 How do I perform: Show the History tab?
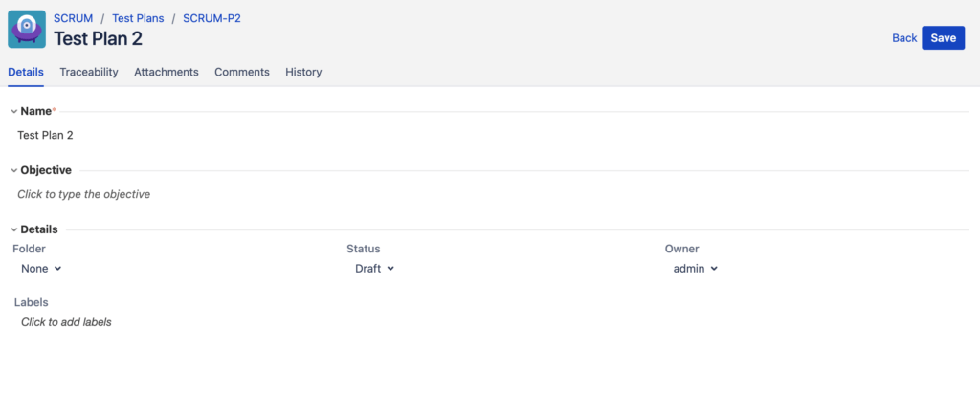pyautogui.click(x=303, y=72)
